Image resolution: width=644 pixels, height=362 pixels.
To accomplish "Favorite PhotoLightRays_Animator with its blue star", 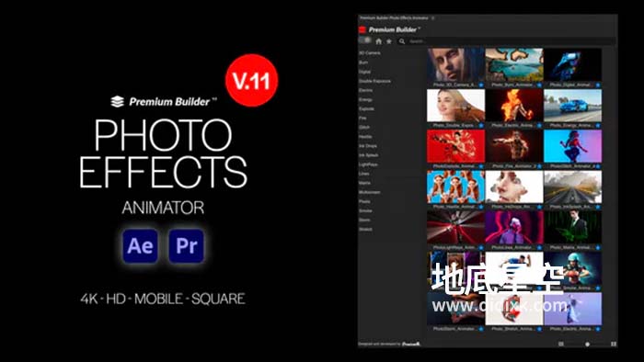I will (x=481, y=248).
